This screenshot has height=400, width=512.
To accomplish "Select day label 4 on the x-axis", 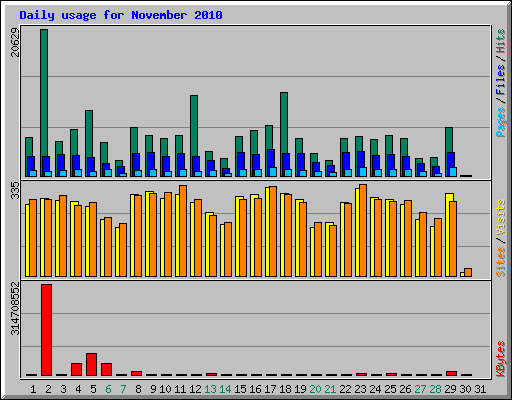I will click(78, 389).
